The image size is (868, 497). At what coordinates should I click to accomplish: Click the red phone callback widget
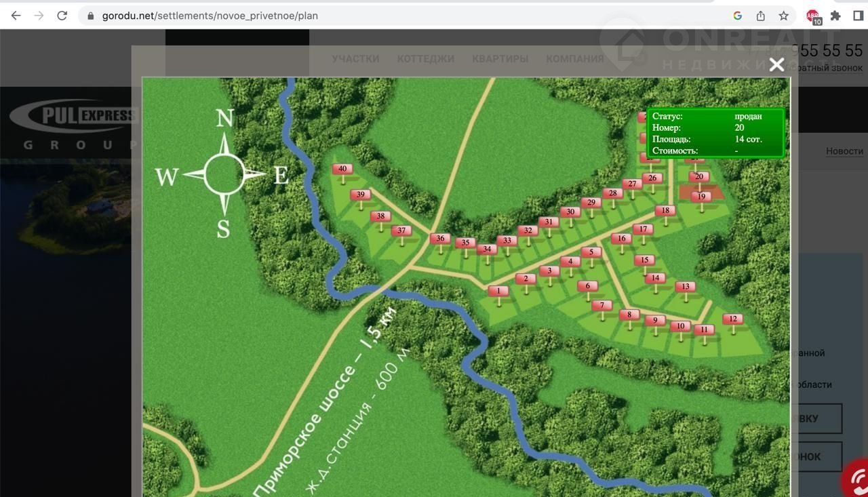click(856, 480)
